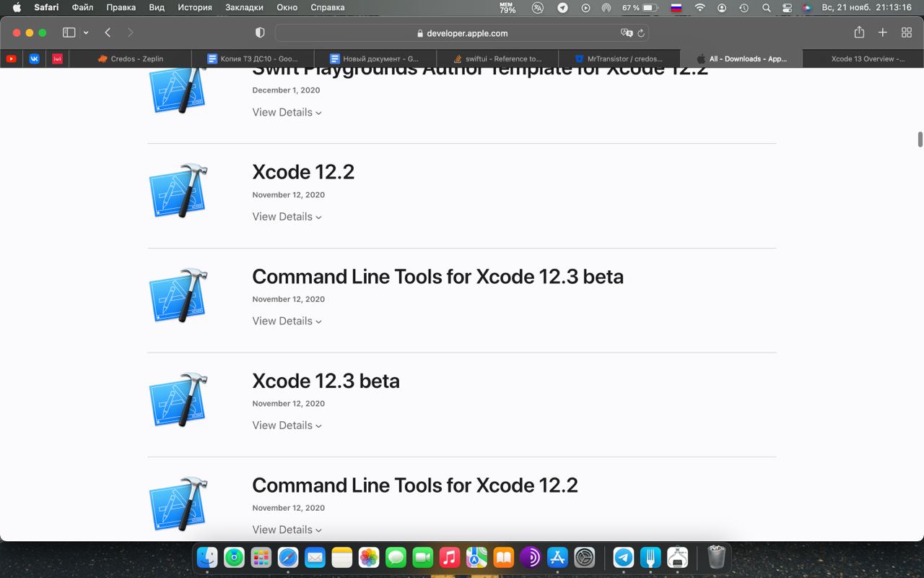
Task: Click Command Line Tools for Xcode 12.3 beta title
Action: (x=437, y=277)
